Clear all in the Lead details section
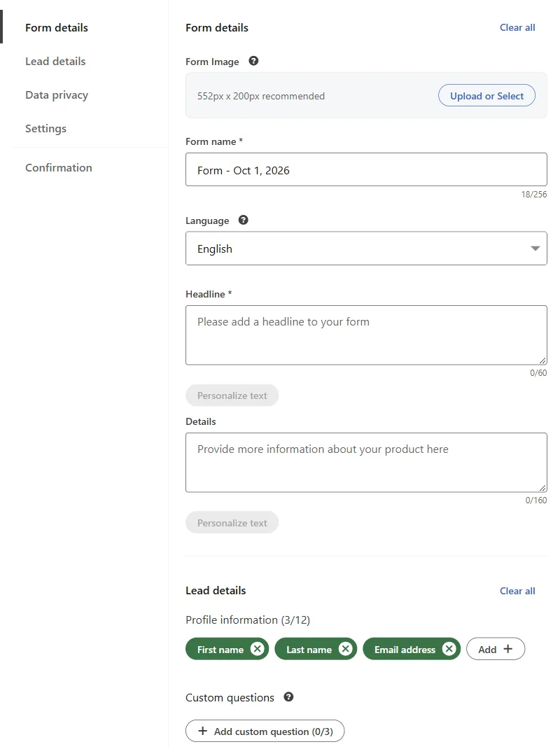 [517, 591]
